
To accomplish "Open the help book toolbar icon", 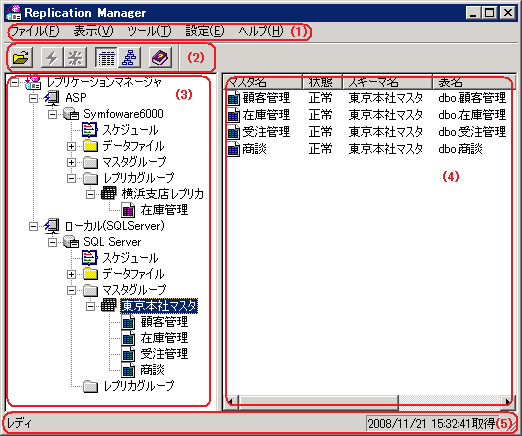I will pyautogui.click(x=160, y=58).
